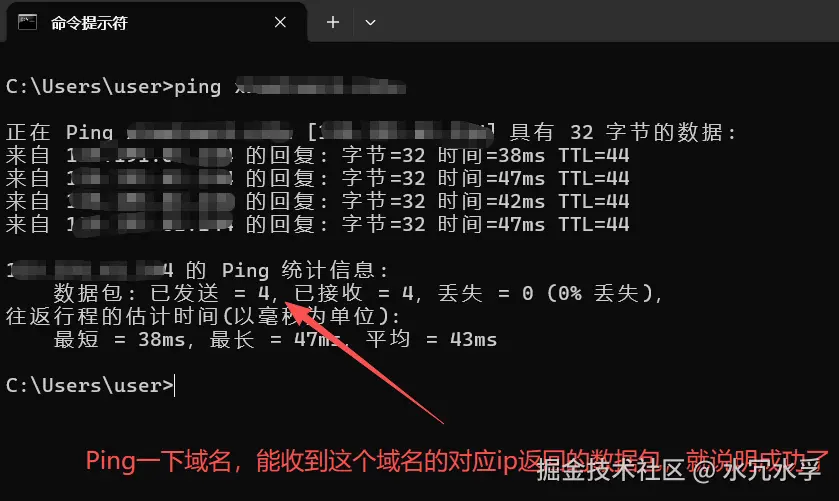Click the 丢失 = 0 (0% 丢失) text
This screenshot has height=501, width=839.
pyautogui.click(x=546, y=293)
